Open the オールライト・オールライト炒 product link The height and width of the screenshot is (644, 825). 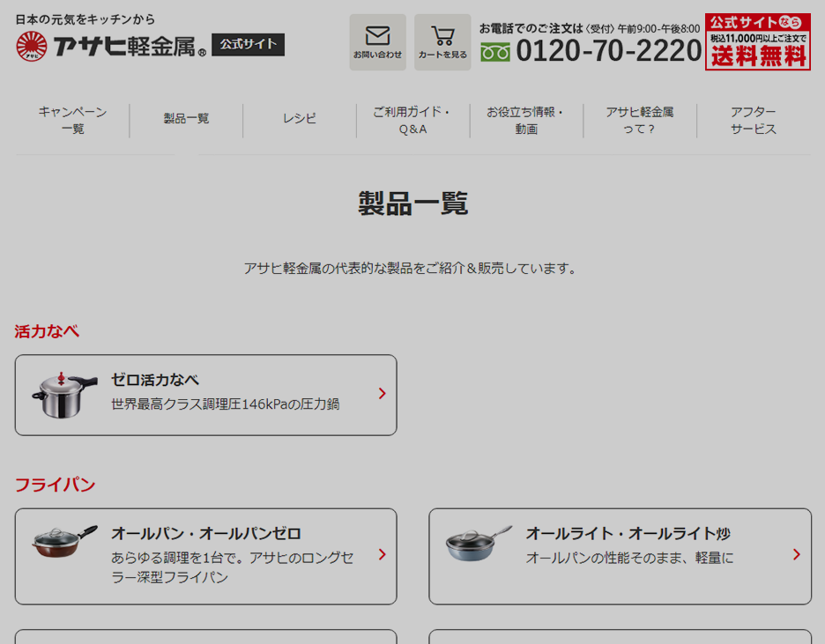tap(621, 556)
